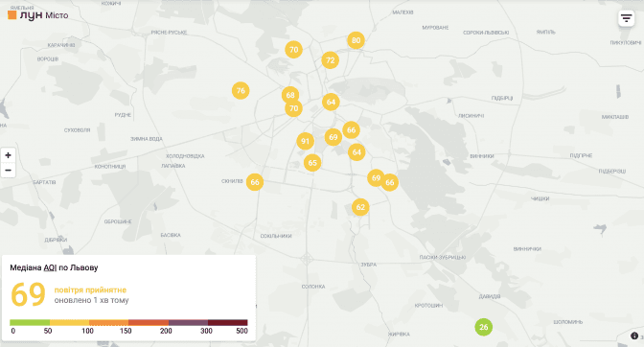Viewport: 644px width, 347px height.
Task: Select the green AQI 26 marker
Action: coord(483,327)
